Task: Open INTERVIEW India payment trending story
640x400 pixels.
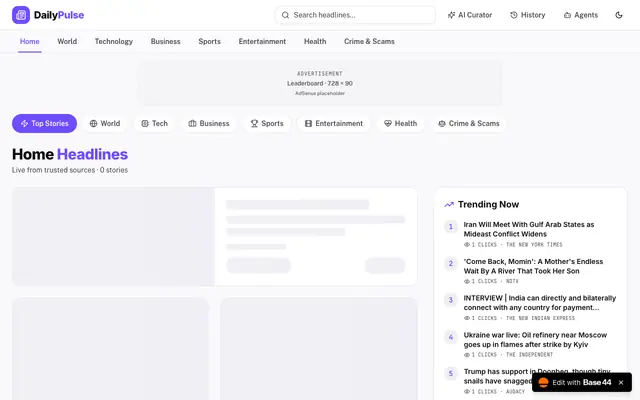Action: (540, 303)
